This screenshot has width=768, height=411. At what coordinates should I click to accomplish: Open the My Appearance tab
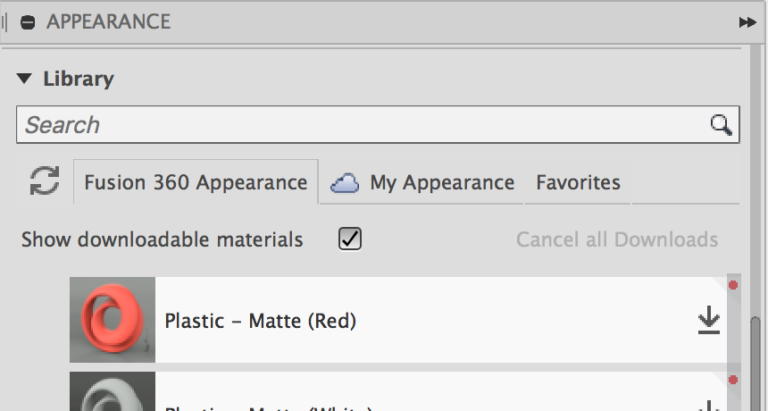click(423, 183)
